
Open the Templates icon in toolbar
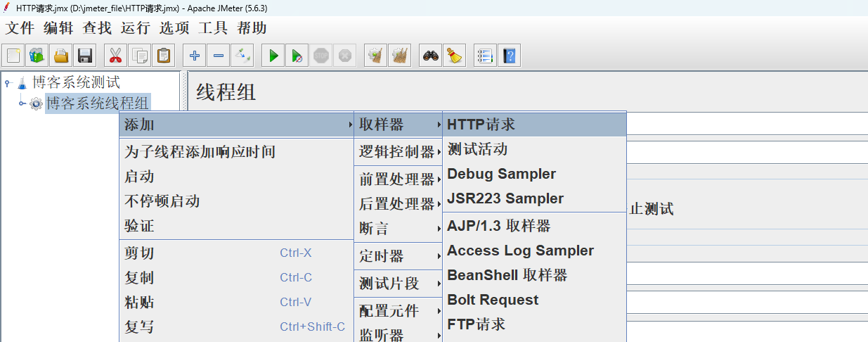(37, 55)
